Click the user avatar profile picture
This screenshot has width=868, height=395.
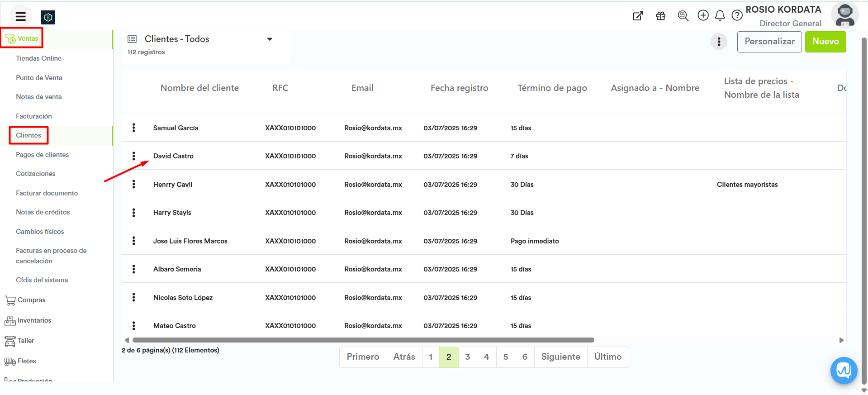pyautogui.click(x=844, y=15)
